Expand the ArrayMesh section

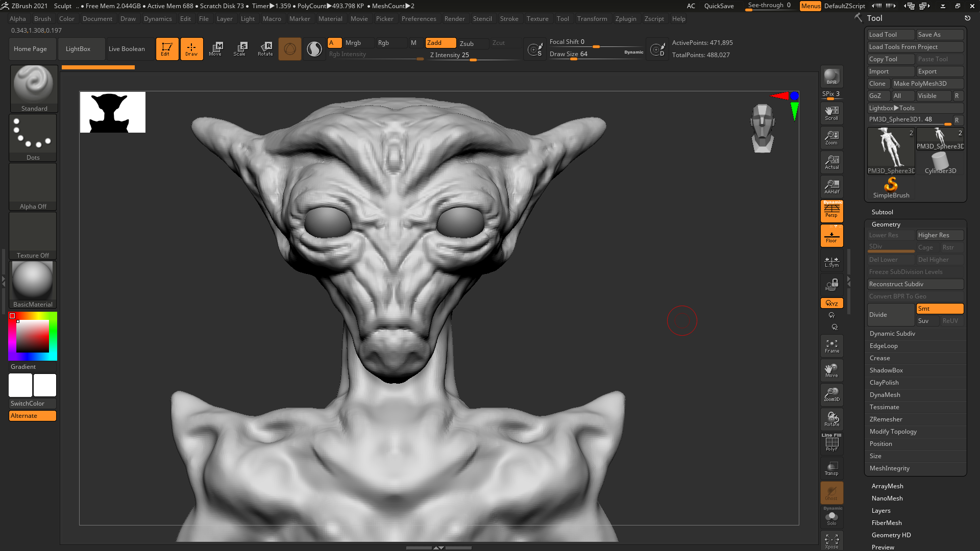[888, 486]
